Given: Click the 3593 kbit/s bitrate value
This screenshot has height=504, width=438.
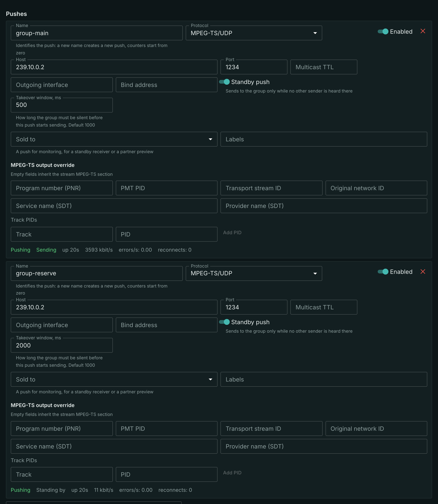Looking at the screenshot, I should (99, 250).
